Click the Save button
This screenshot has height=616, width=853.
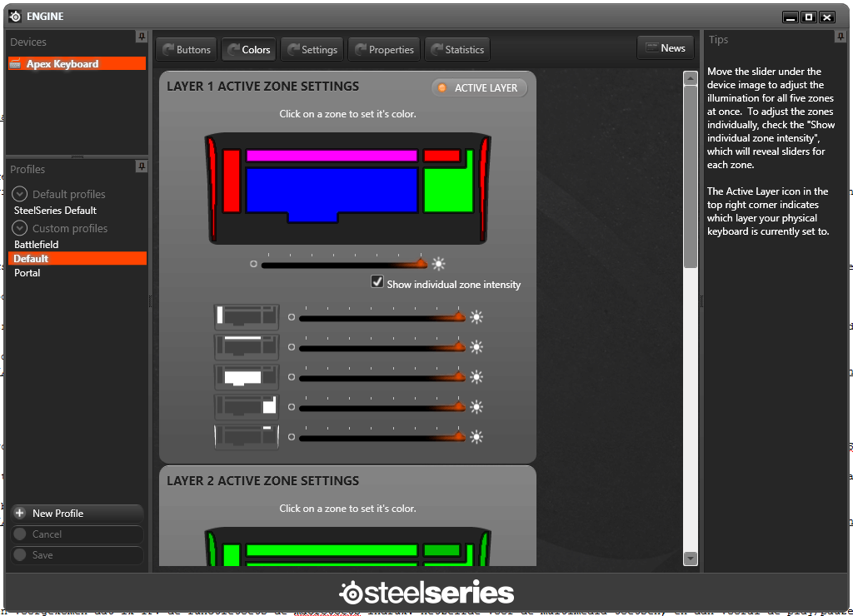[77, 554]
